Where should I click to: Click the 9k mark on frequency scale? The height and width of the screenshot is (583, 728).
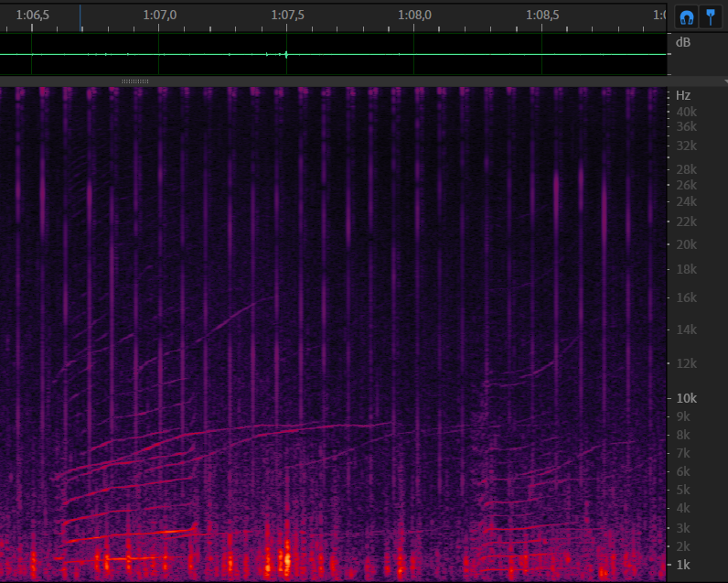683,416
